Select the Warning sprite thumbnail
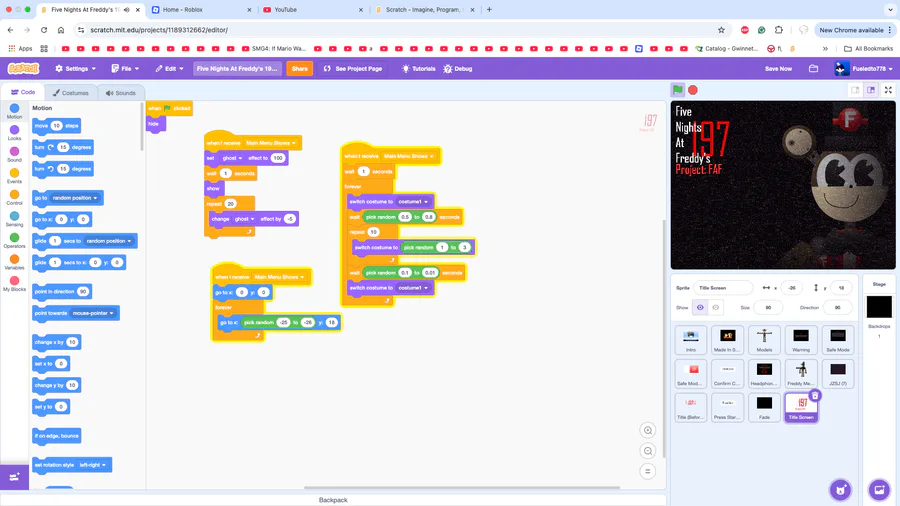 [x=801, y=340]
